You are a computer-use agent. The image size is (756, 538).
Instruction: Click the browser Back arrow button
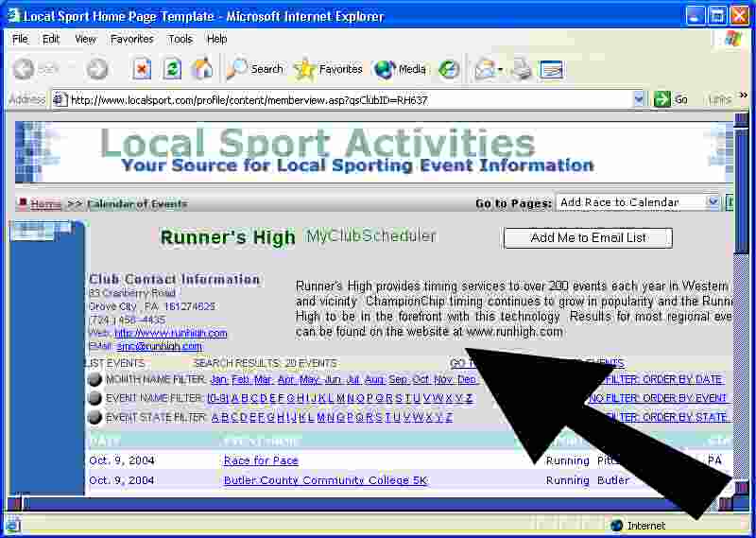23,69
